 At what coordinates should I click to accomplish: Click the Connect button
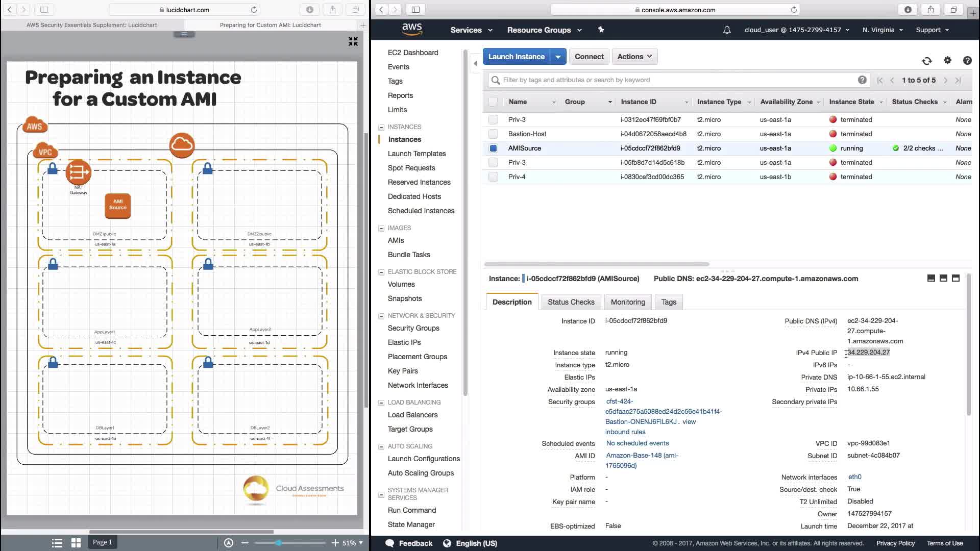pyautogui.click(x=589, y=57)
